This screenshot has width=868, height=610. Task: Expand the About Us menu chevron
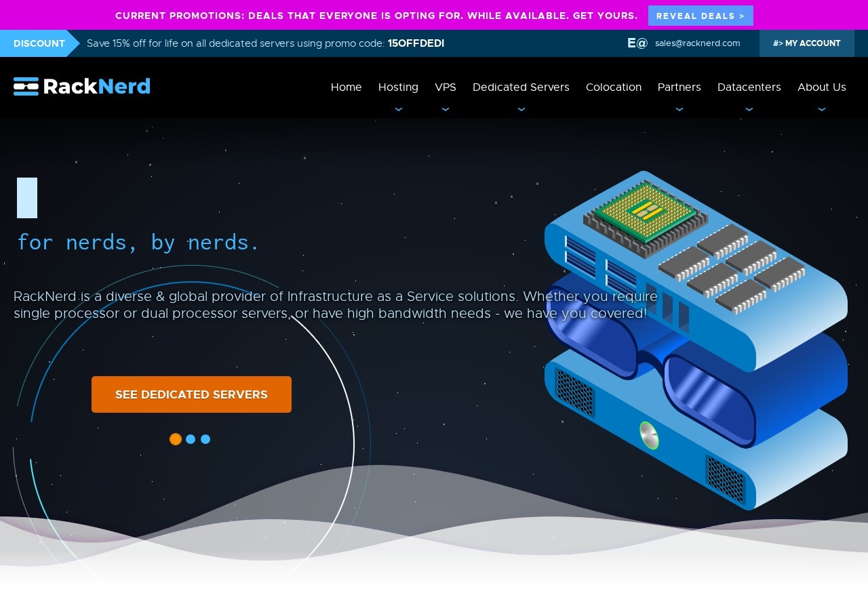coord(822,109)
